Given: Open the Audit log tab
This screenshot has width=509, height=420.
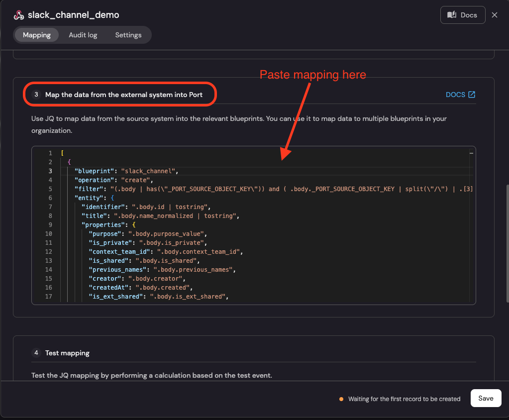Looking at the screenshot, I should point(83,35).
